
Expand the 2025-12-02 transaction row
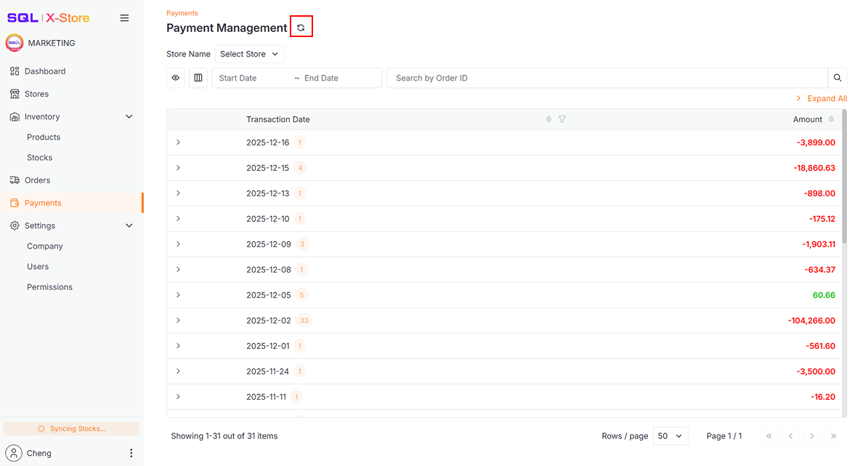[178, 321]
